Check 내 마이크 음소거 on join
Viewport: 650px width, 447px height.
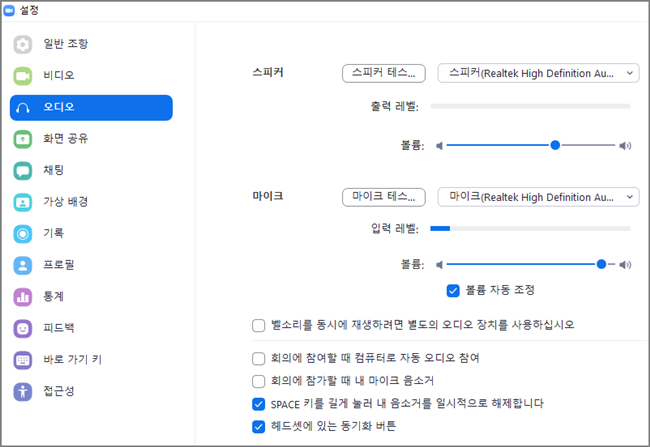tap(259, 381)
